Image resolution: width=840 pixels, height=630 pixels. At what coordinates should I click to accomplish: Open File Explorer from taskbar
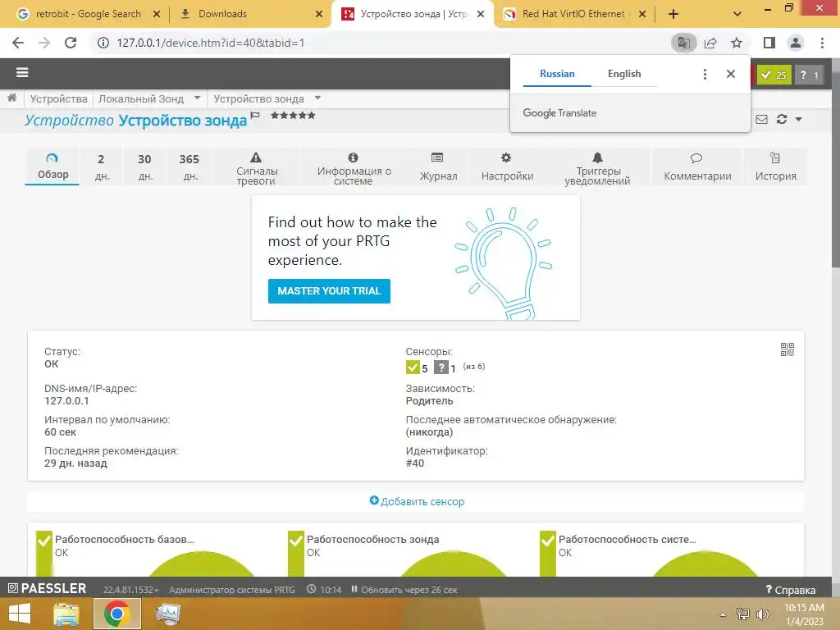66,614
